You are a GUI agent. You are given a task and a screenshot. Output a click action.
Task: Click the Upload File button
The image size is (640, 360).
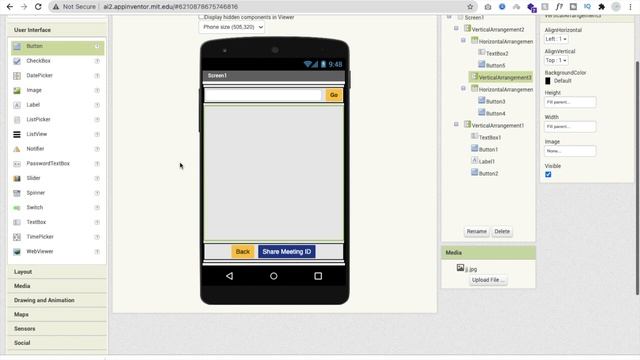[488, 280]
